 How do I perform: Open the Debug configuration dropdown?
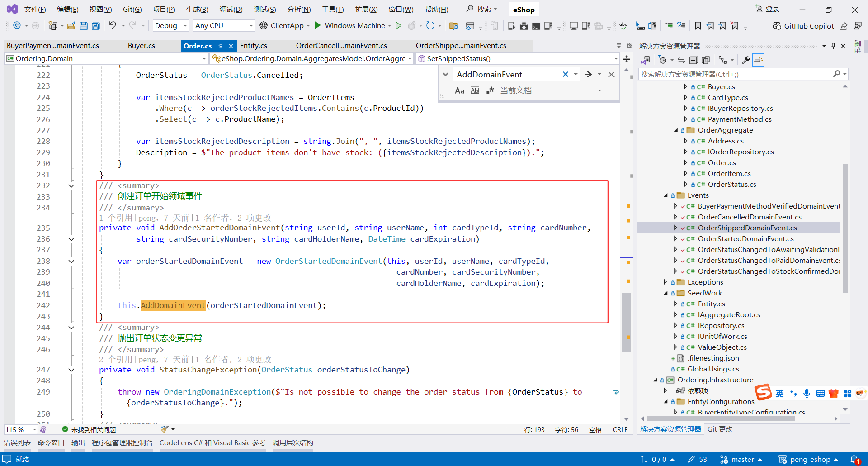point(171,26)
